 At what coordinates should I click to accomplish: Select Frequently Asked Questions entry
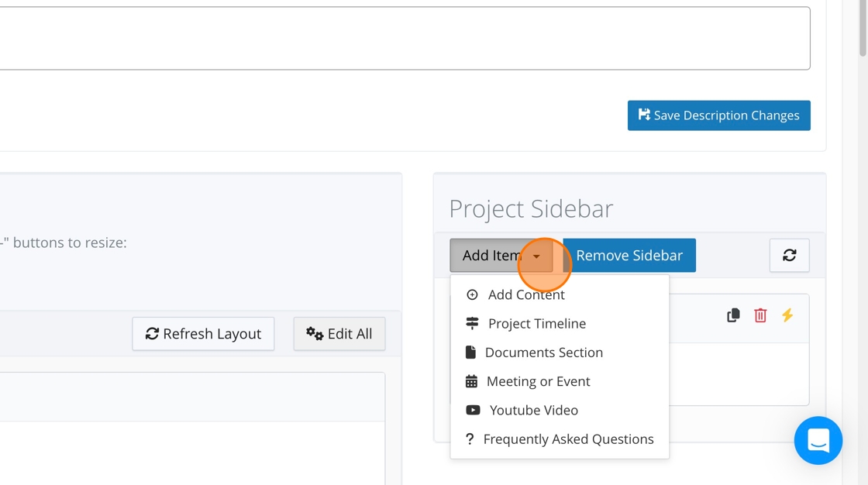tap(568, 439)
